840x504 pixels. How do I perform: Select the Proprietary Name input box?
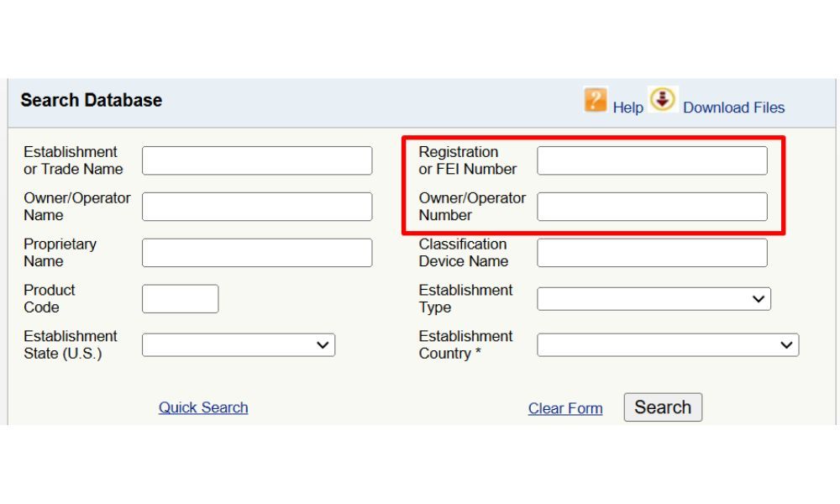click(257, 253)
